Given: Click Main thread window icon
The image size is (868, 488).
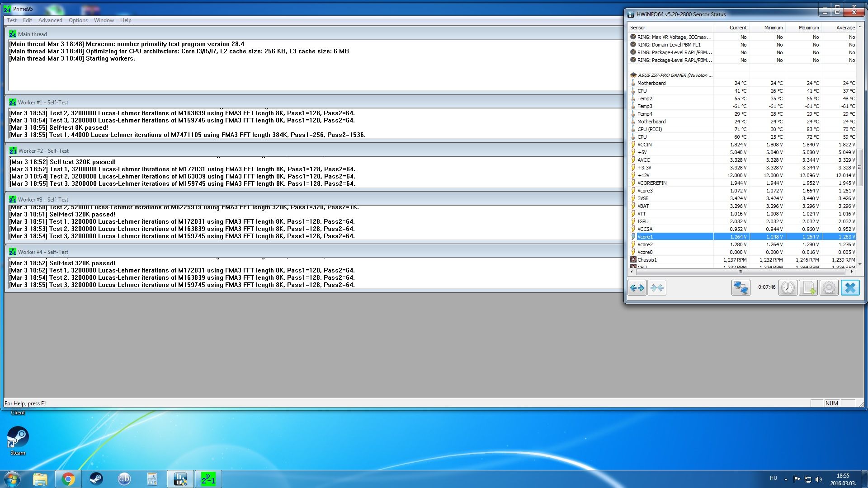Looking at the screenshot, I should (x=13, y=34).
